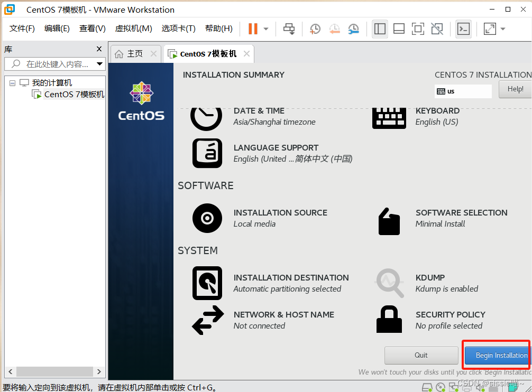The width and height of the screenshot is (532, 392).
Task: Click the pause virtual machine icon
Action: 253,29
